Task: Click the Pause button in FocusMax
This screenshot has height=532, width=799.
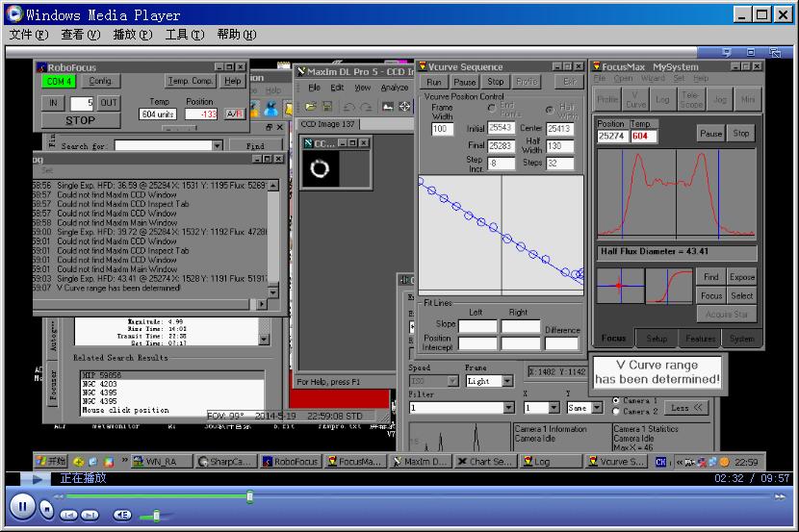Action: [710, 134]
